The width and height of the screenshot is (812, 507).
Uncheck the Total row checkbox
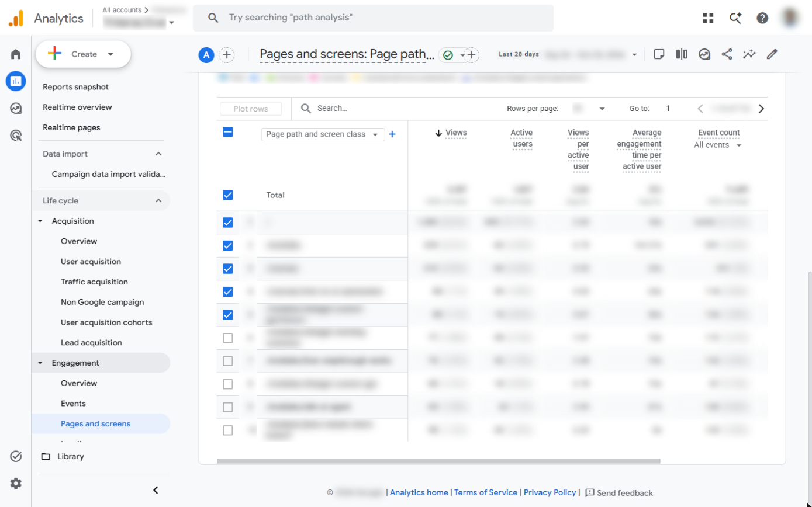click(228, 195)
